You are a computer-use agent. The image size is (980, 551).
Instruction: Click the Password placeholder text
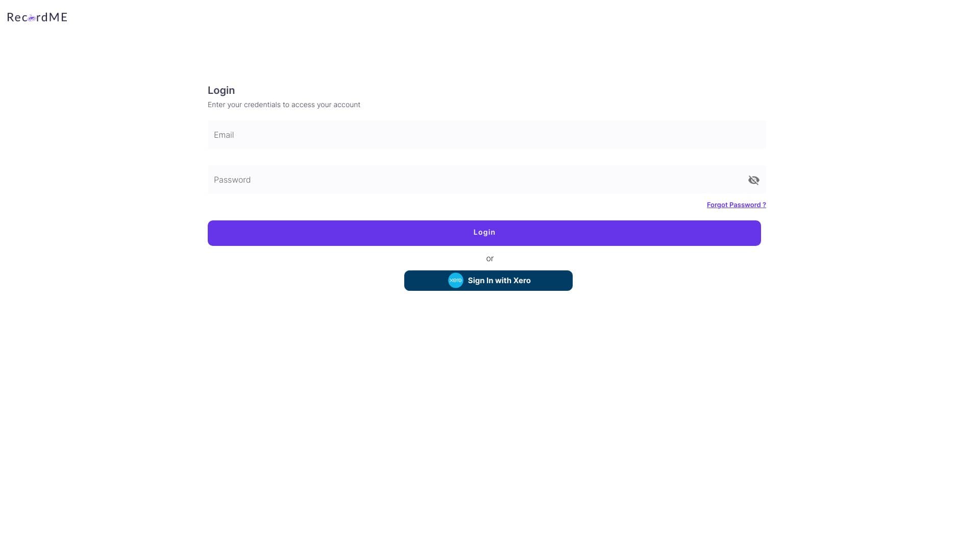232,180
